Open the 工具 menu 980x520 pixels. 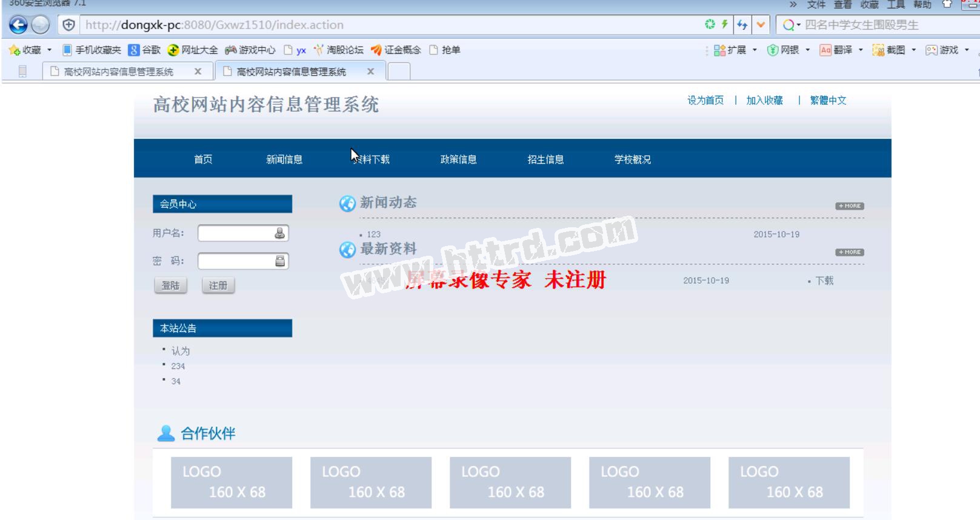click(896, 4)
